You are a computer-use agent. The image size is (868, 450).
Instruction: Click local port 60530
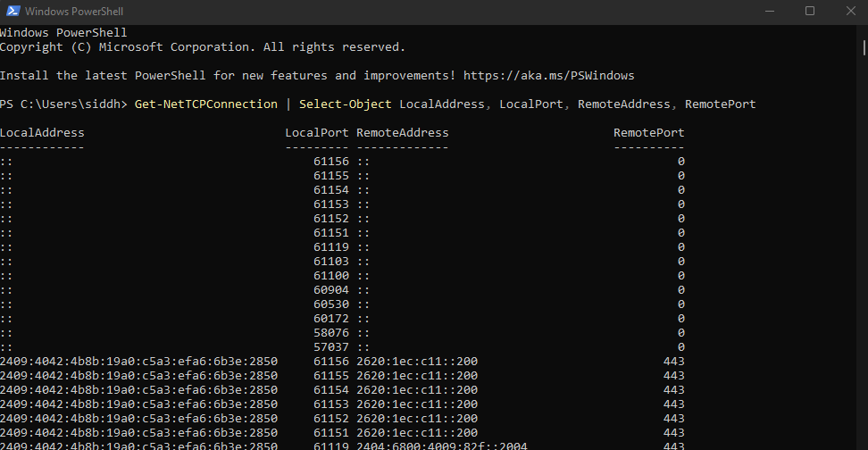tap(331, 304)
